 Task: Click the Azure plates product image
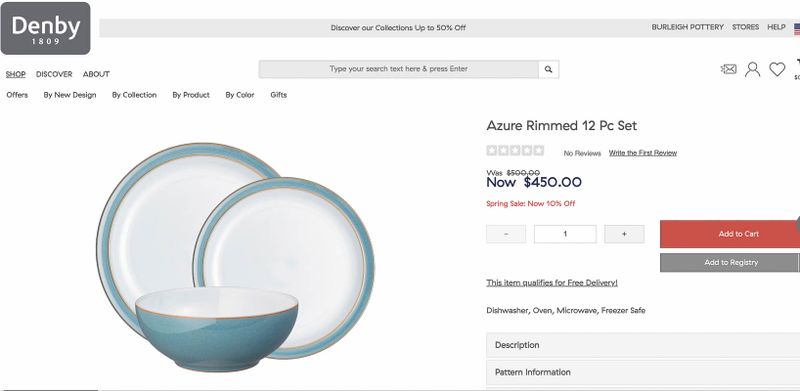point(235,257)
